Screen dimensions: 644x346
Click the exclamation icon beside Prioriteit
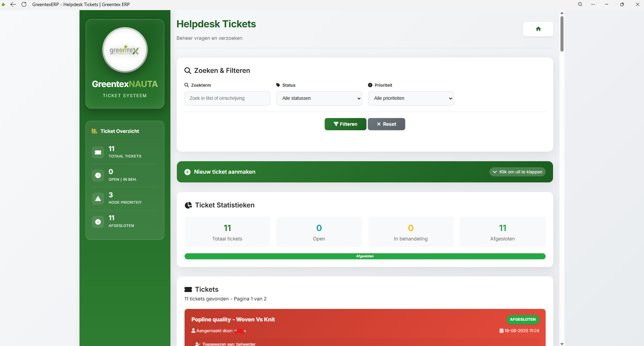tap(370, 85)
